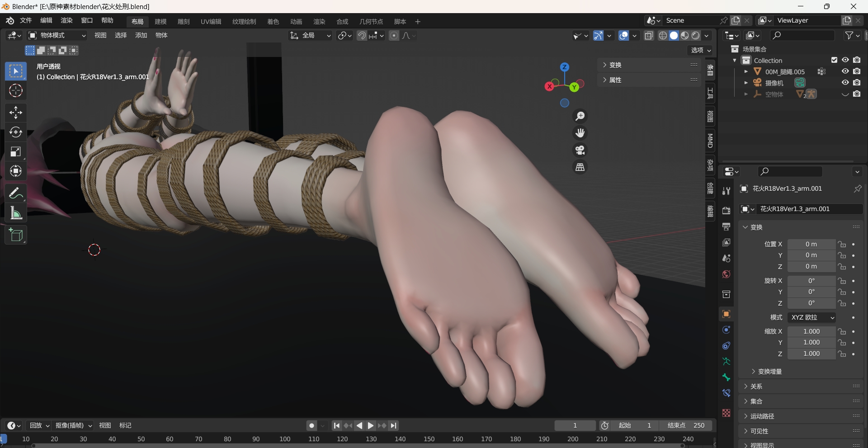
Task: Open the 物体模式 mode dropdown
Action: coord(57,36)
